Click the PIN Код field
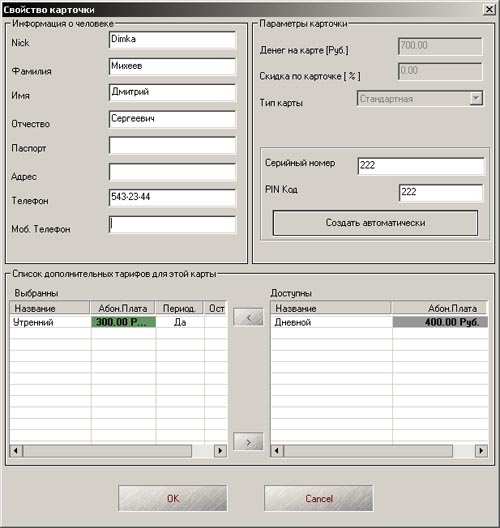This screenshot has width=500, height=528. click(x=441, y=193)
